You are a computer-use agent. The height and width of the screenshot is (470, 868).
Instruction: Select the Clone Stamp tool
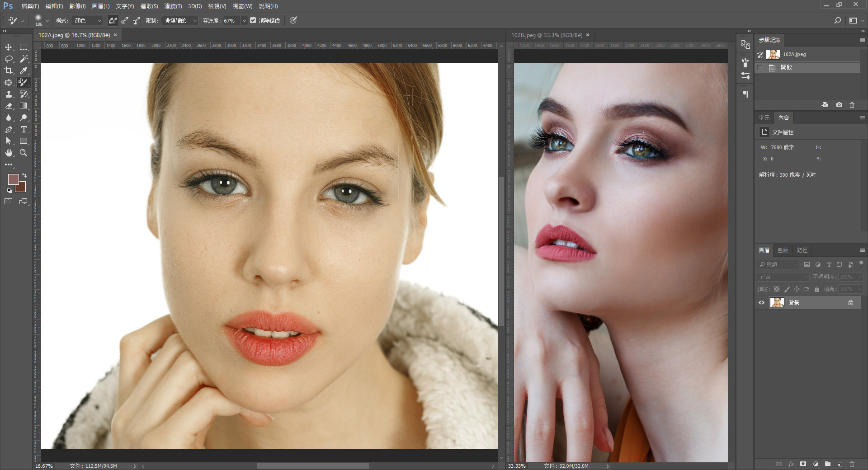pyautogui.click(x=9, y=94)
